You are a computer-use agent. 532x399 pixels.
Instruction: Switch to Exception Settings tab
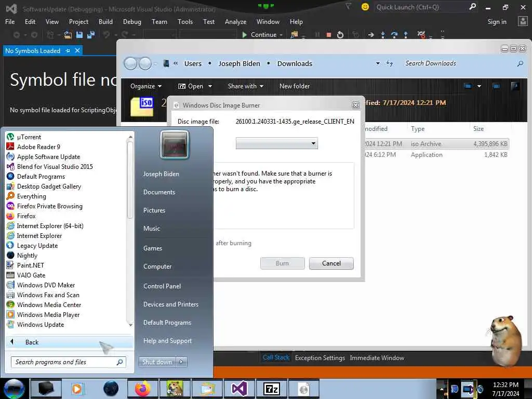(320, 357)
